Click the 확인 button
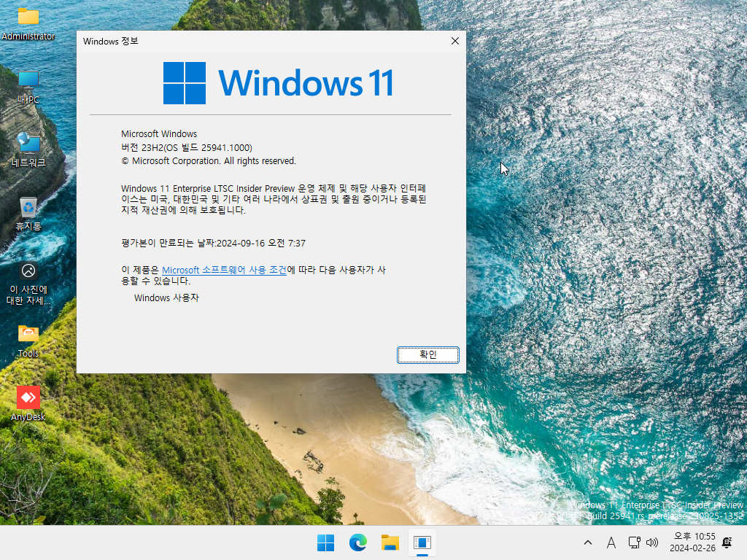 [x=427, y=355]
